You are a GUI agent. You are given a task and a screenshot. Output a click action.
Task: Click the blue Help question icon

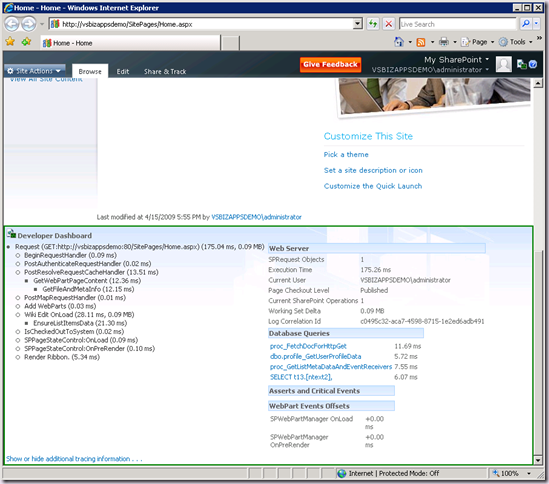(533, 64)
